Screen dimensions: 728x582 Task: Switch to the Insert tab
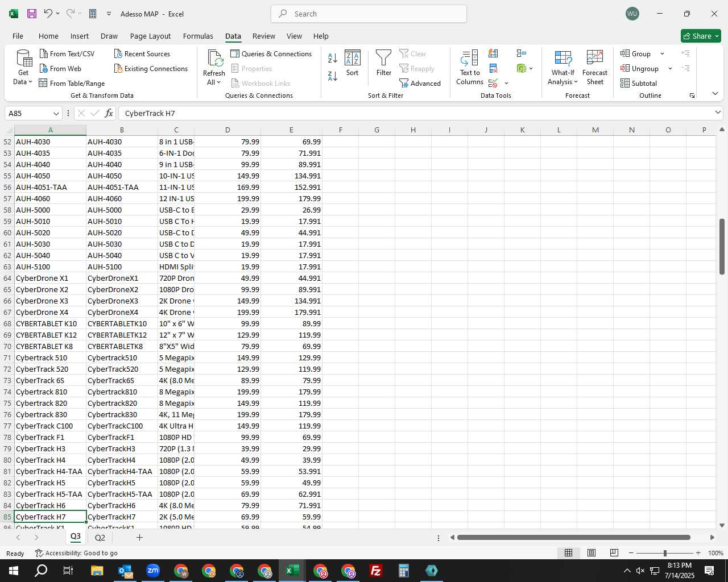pyautogui.click(x=80, y=36)
